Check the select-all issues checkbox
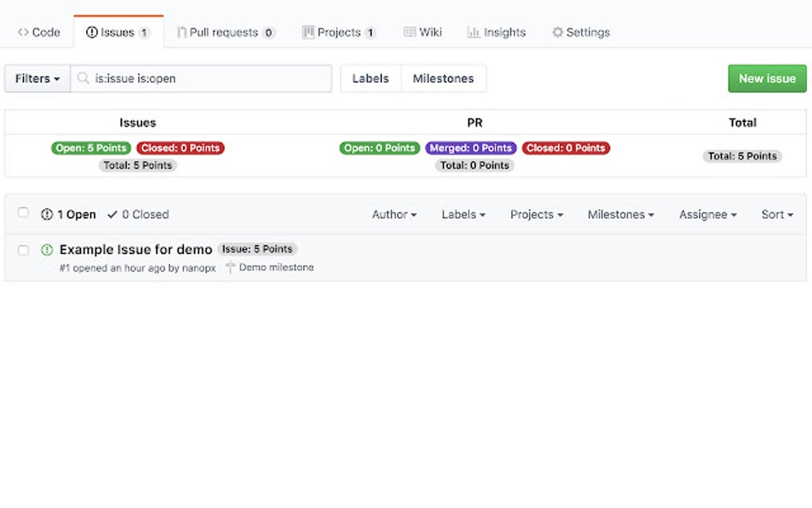 tap(23, 212)
